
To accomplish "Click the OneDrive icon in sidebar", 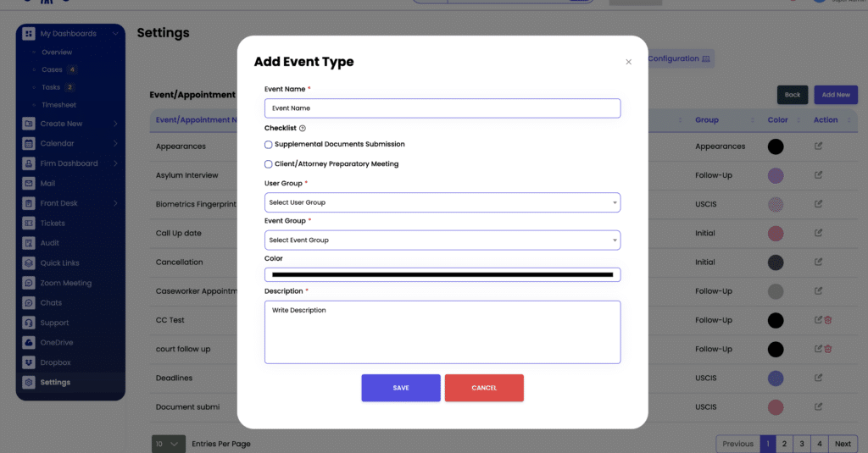I will (30, 343).
